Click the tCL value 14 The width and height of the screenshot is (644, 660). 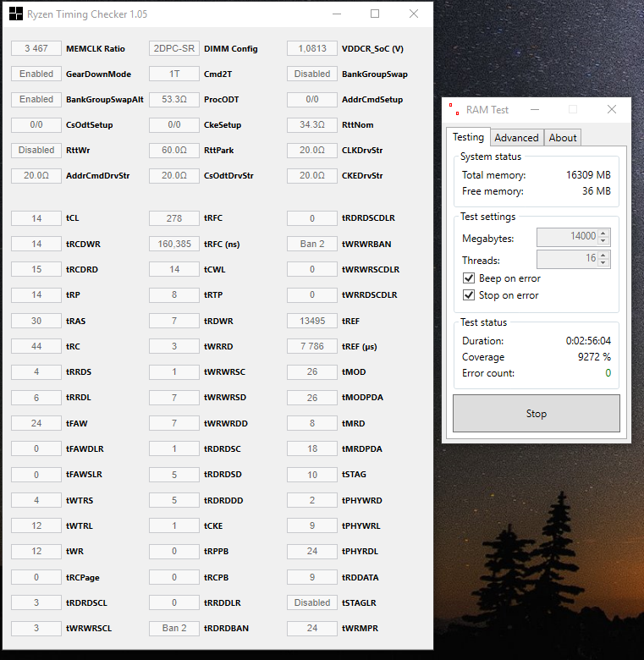pos(36,218)
